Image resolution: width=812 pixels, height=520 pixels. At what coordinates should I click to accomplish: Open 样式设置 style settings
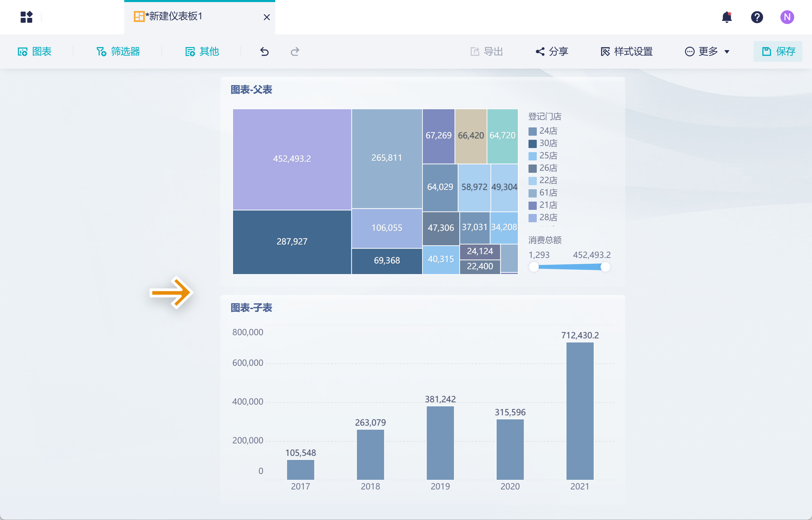click(x=627, y=52)
